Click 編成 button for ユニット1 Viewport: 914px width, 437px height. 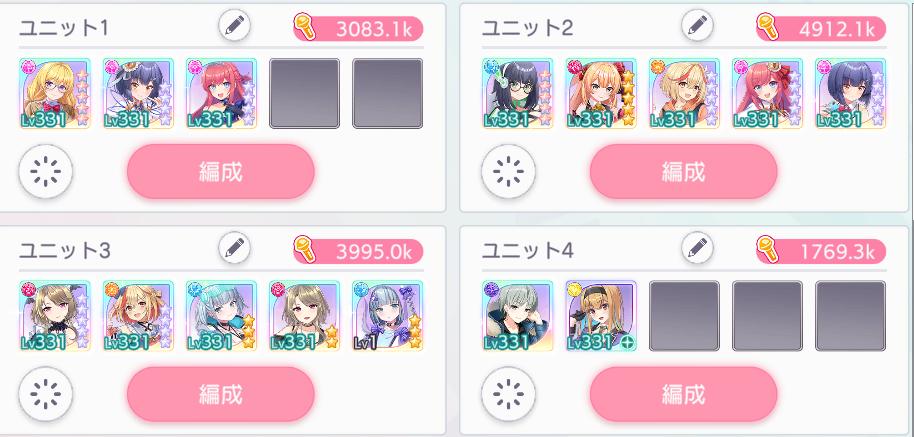[221, 172]
